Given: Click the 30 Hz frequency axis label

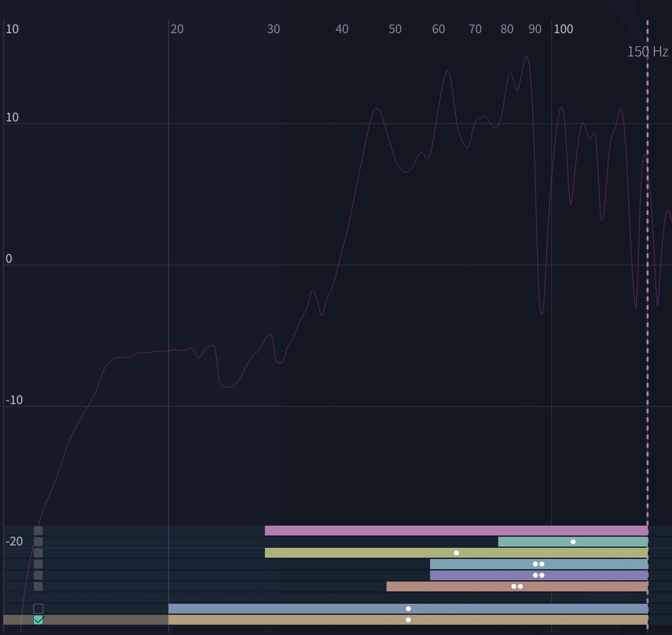Looking at the screenshot, I should point(274,29).
